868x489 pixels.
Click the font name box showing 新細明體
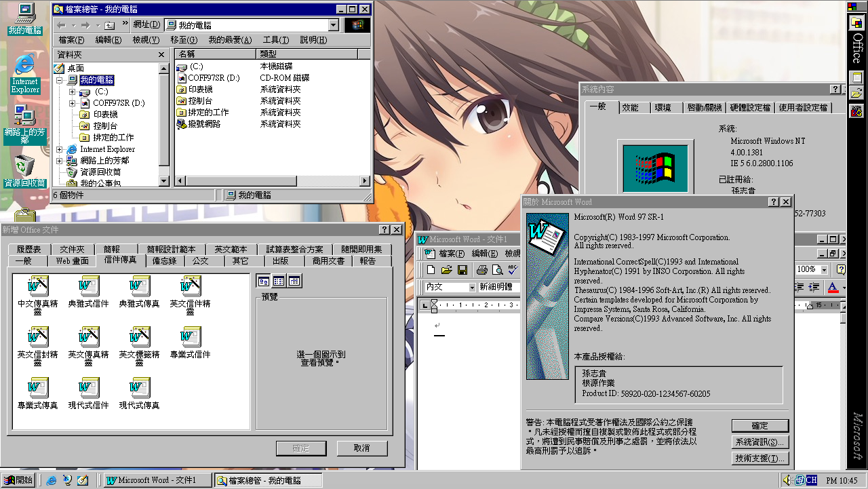point(499,288)
